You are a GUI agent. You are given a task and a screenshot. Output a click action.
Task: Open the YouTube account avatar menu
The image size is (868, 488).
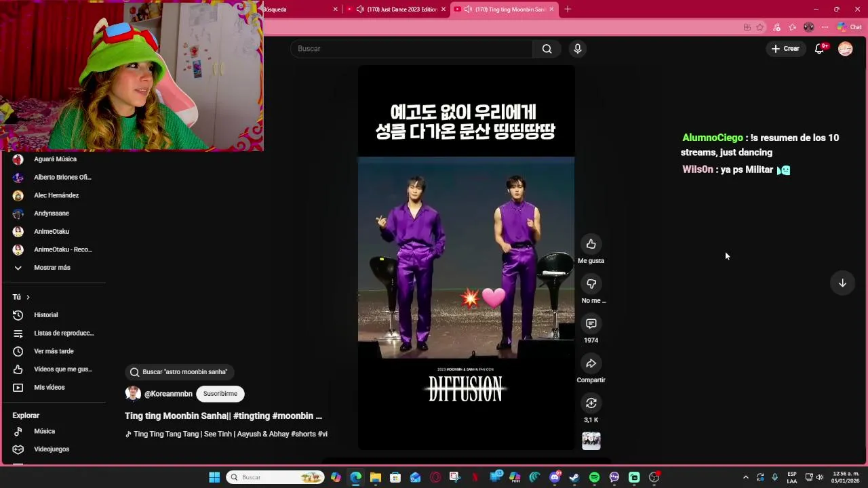tap(845, 49)
